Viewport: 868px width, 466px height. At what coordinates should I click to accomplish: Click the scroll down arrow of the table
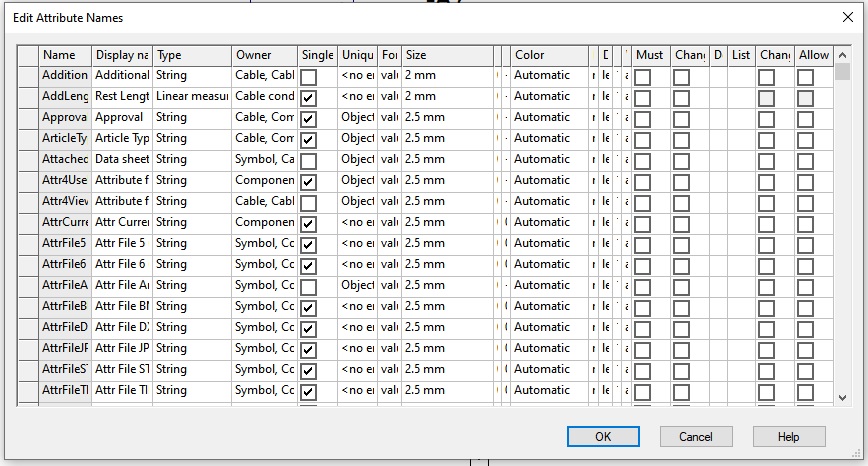[841, 397]
